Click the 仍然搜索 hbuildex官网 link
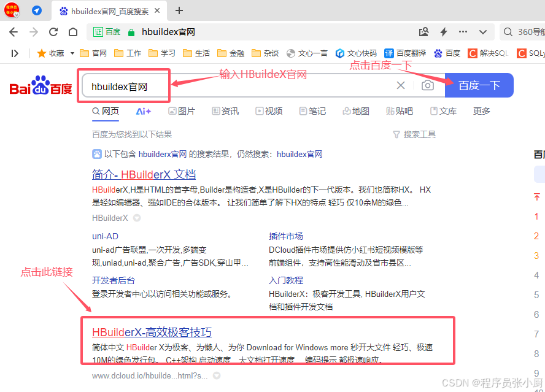Screen dimensions: 545x392 [300, 154]
